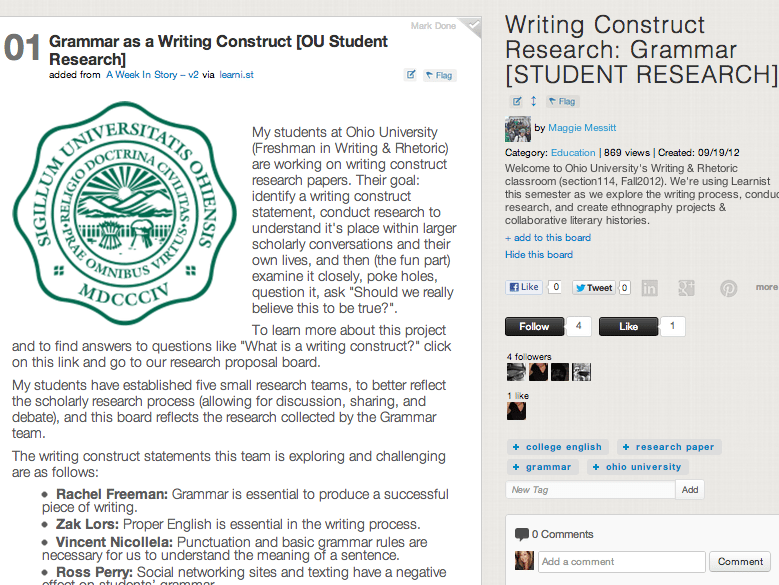
Task: Flag the Grammar as a Writing Construct learning
Action: point(439,75)
